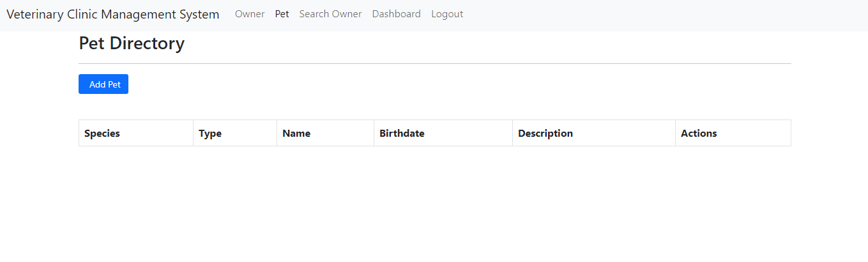Click the Species column header
Screen dimensions: 868x262
136,133
